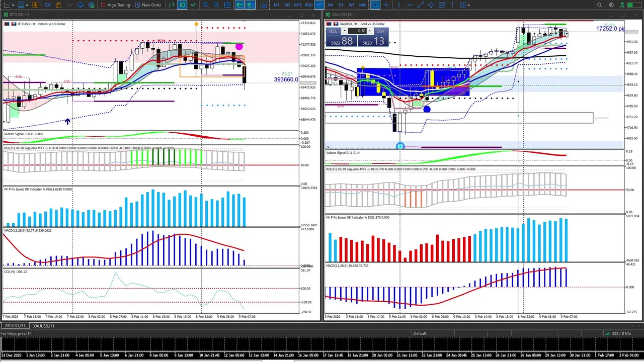This screenshot has height=362, width=644.
Task: Open the user account icon
Action: coord(611,5)
